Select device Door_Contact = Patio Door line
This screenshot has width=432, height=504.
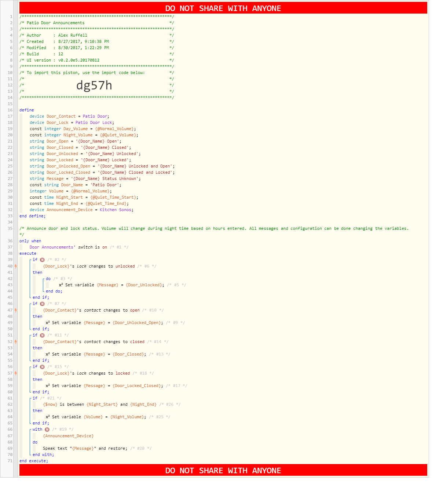click(69, 116)
